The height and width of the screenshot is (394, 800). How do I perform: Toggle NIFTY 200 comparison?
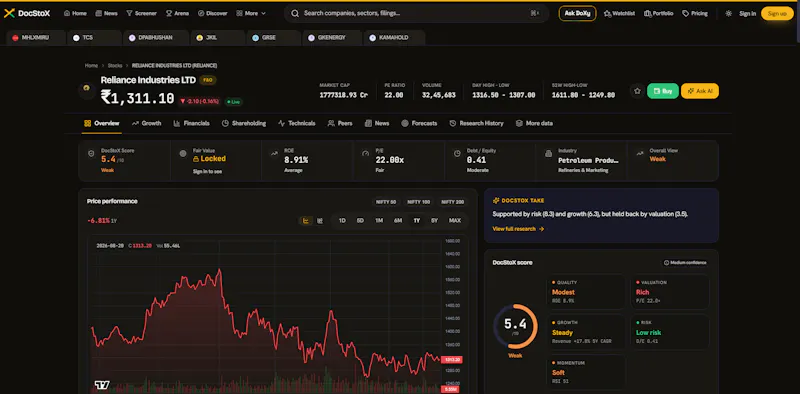pyautogui.click(x=453, y=202)
